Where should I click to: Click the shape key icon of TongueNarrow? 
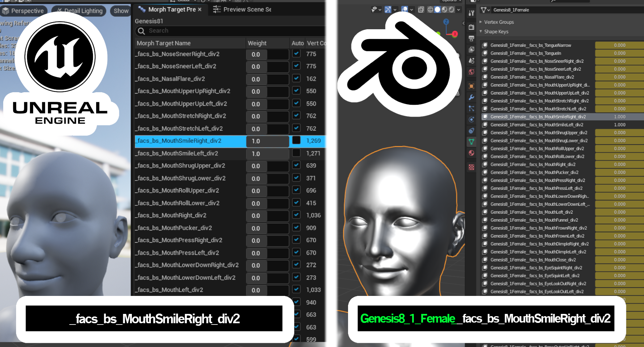coord(485,45)
